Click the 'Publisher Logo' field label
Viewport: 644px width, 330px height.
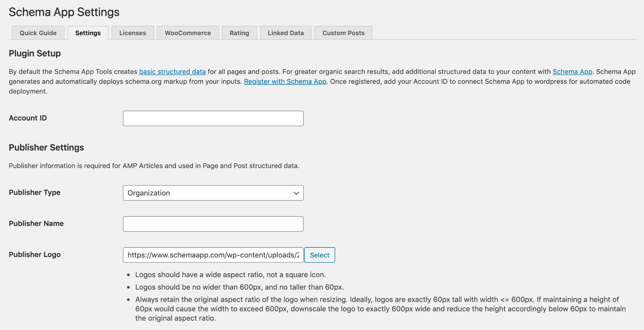tap(34, 255)
